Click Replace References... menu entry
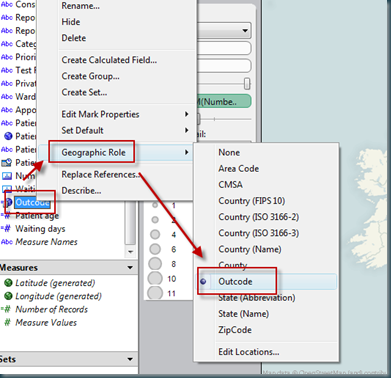Screen dimensions: 391x378 point(101,175)
